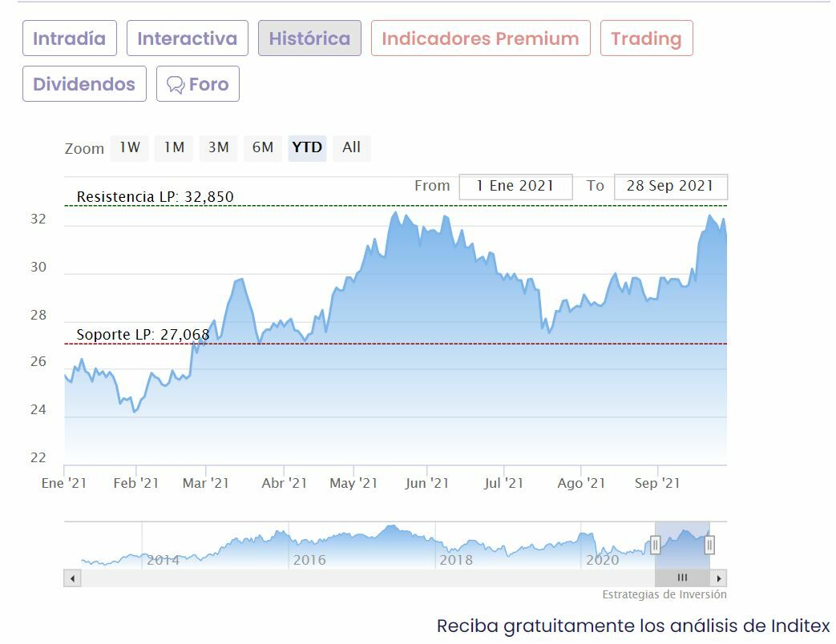This screenshot has height=644, width=836.
Task: Click the navigator scrollbar right arrow
Action: [719, 578]
